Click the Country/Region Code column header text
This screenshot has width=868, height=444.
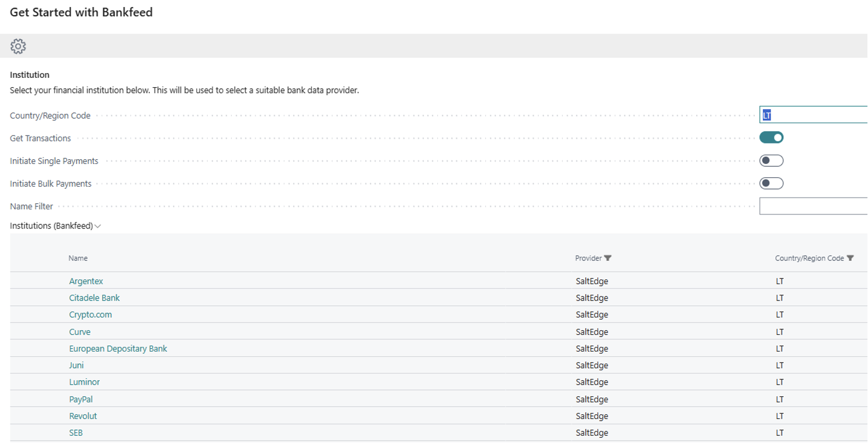click(809, 258)
